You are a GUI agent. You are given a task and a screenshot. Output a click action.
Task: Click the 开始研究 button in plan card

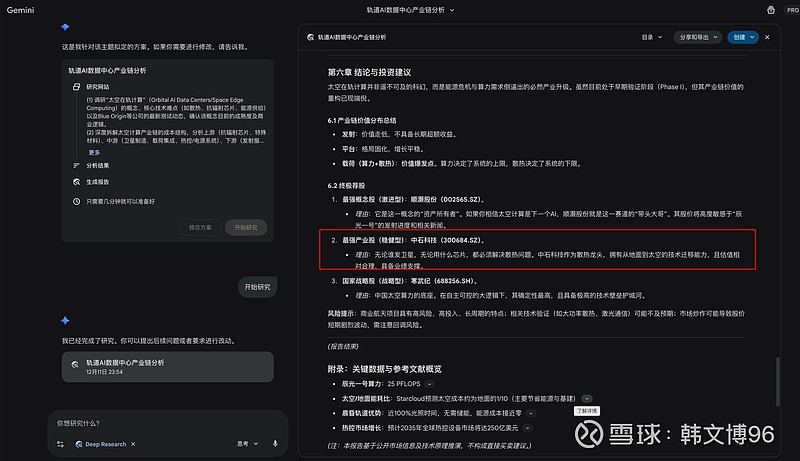[x=246, y=227]
